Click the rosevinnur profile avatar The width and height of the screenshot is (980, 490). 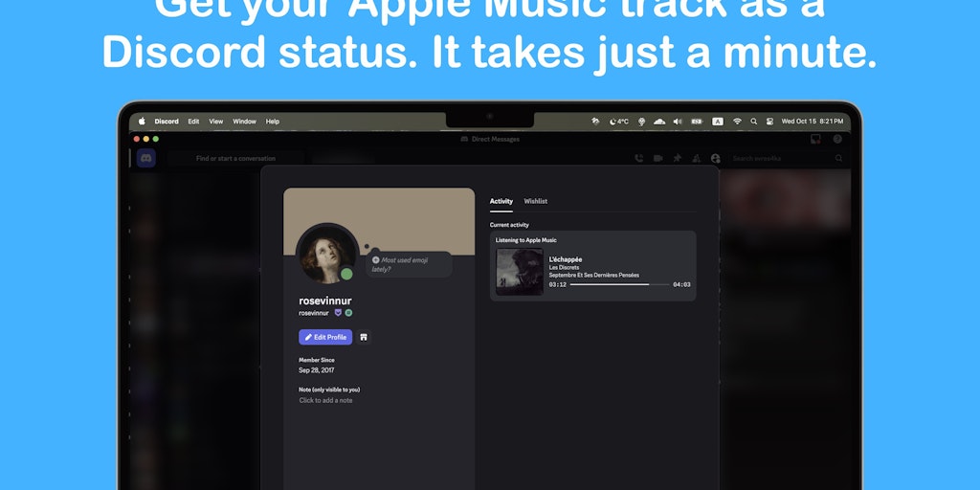(x=326, y=254)
